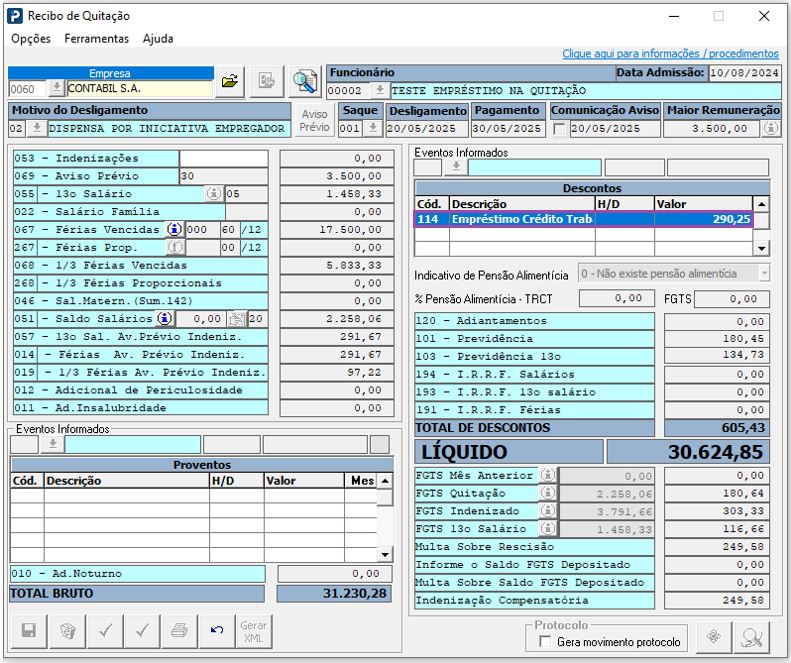Click the grayed document gears icon near Empresa

[266, 81]
